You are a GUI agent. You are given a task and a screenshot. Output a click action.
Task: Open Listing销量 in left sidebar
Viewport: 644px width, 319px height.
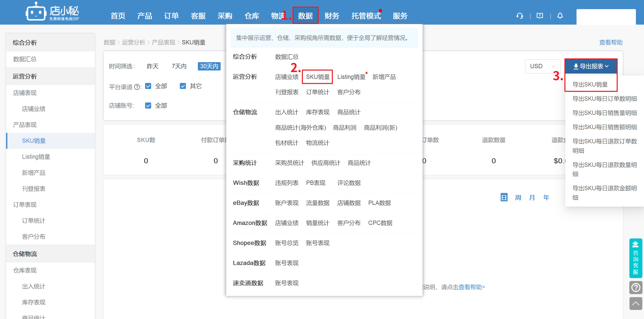pyautogui.click(x=36, y=157)
